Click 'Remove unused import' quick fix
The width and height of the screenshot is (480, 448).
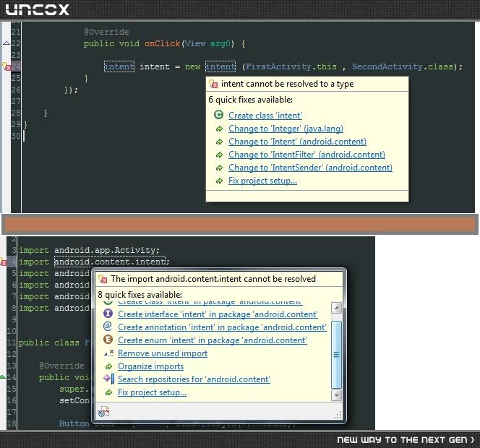(163, 353)
